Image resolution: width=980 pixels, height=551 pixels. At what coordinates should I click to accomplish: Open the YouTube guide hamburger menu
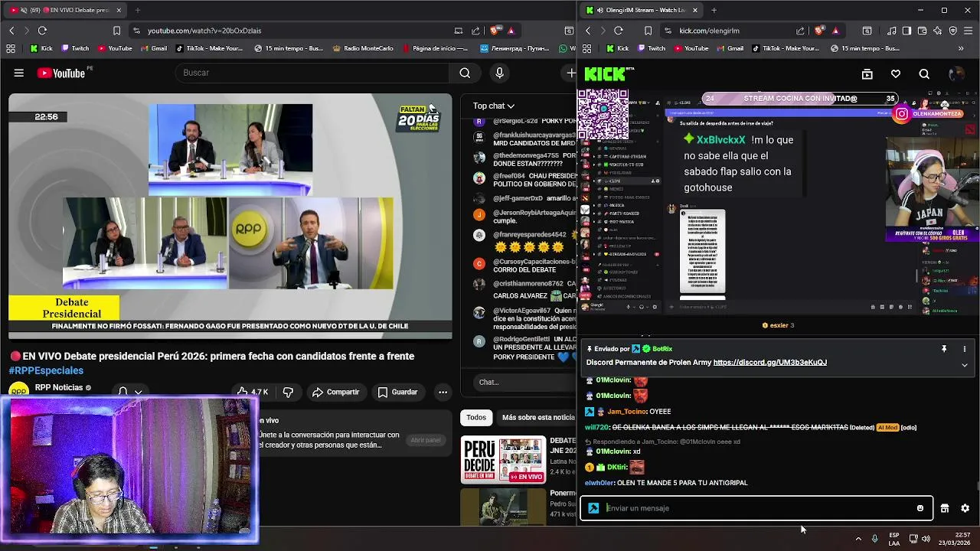pos(18,73)
